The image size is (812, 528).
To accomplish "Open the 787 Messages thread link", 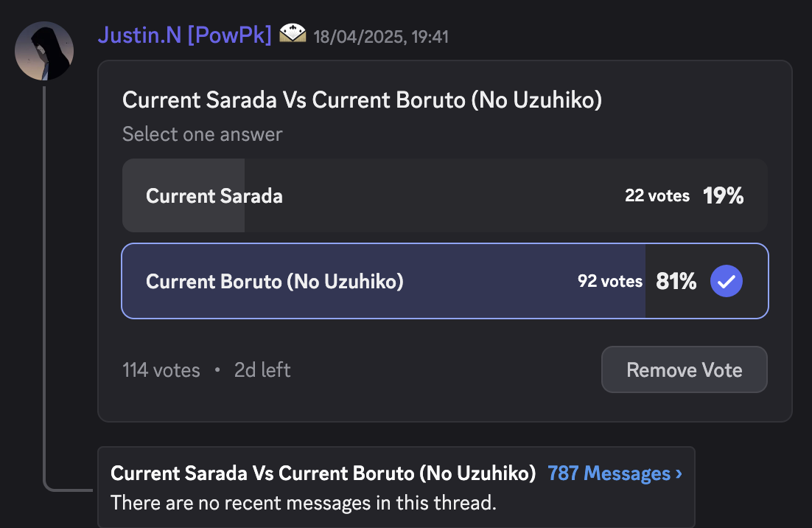I will click(x=615, y=473).
